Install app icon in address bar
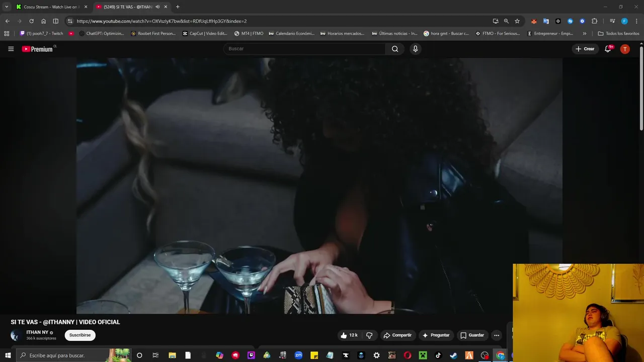 [x=496, y=21]
